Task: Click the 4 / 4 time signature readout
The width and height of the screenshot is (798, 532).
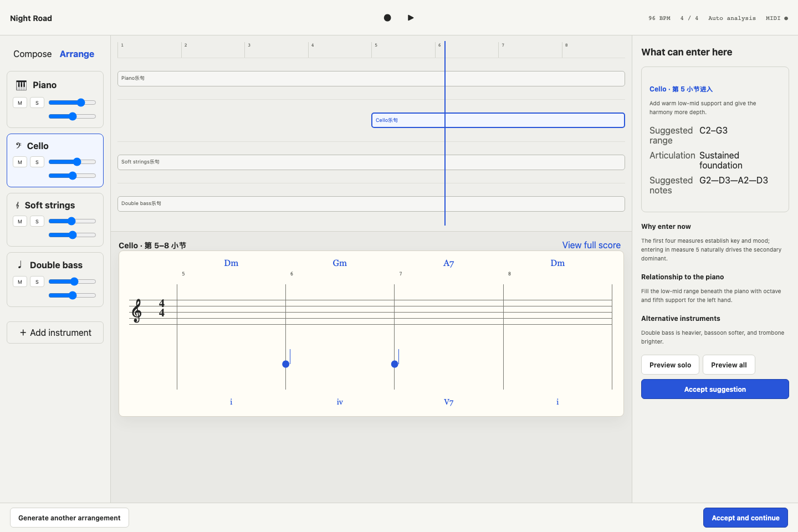Action: coord(689,18)
